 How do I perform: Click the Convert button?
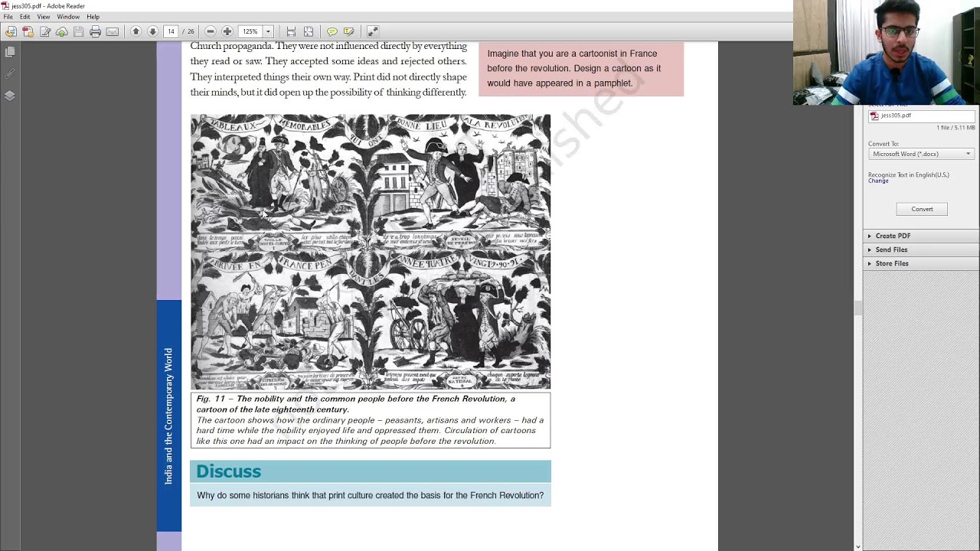coord(922,209)
